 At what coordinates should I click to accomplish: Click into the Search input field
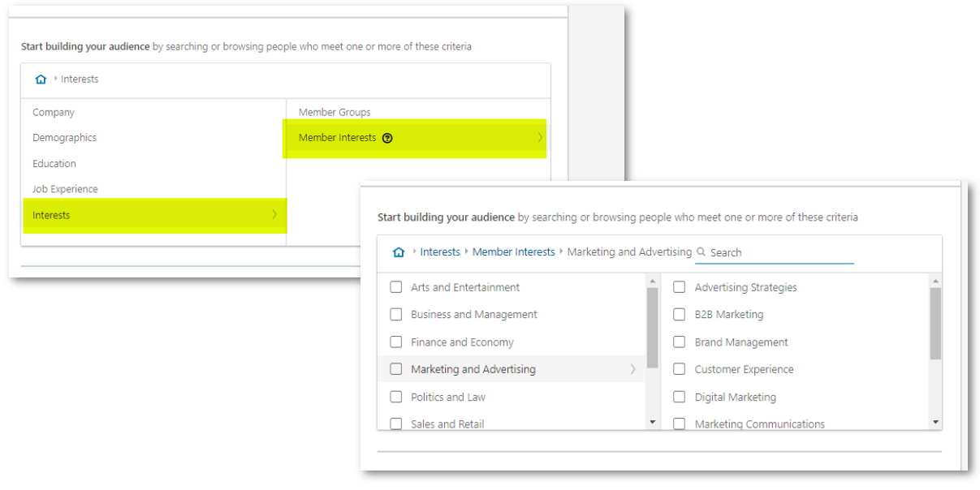point(779,252)
